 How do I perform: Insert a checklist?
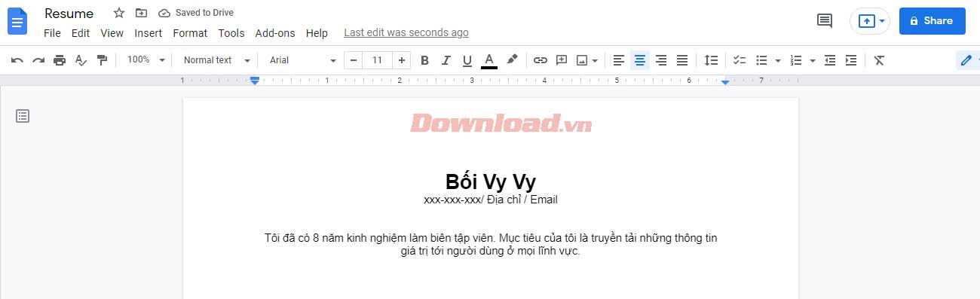(740, 60)
